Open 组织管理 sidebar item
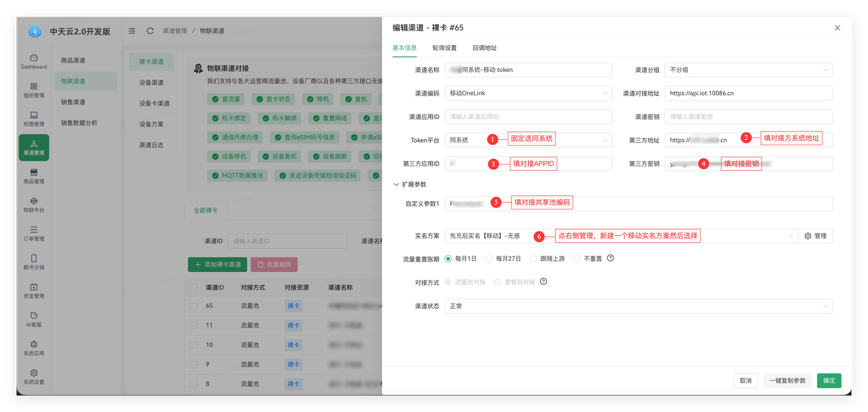 [34, 90]
